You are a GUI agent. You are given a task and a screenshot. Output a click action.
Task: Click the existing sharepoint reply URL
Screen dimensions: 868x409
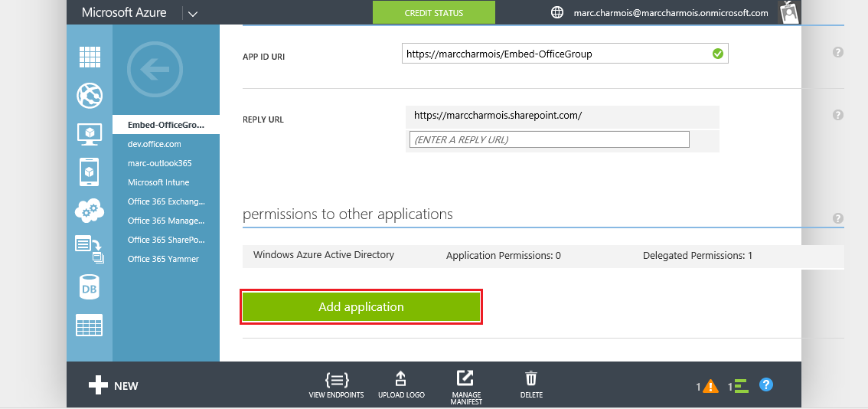(x=498, y=116)
